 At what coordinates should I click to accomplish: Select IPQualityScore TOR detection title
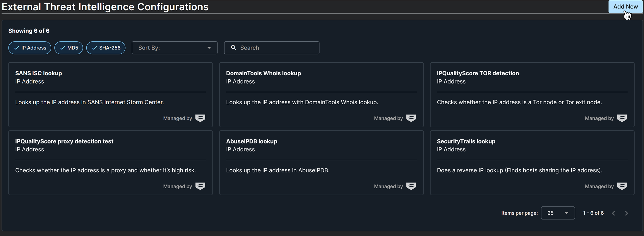tap(478, 73)
